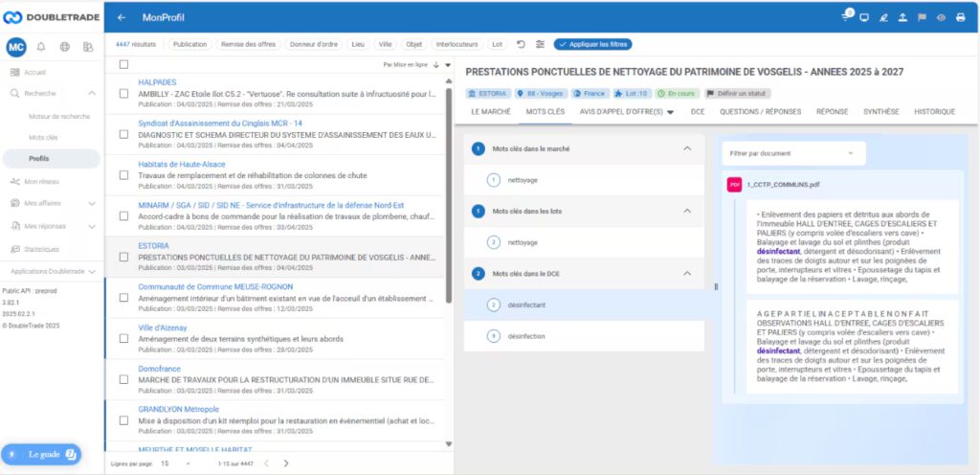The image size is (980, 475).
Task: Collapse 'Mots clés dans le DCE' section
Action: (x=686, y=273)
